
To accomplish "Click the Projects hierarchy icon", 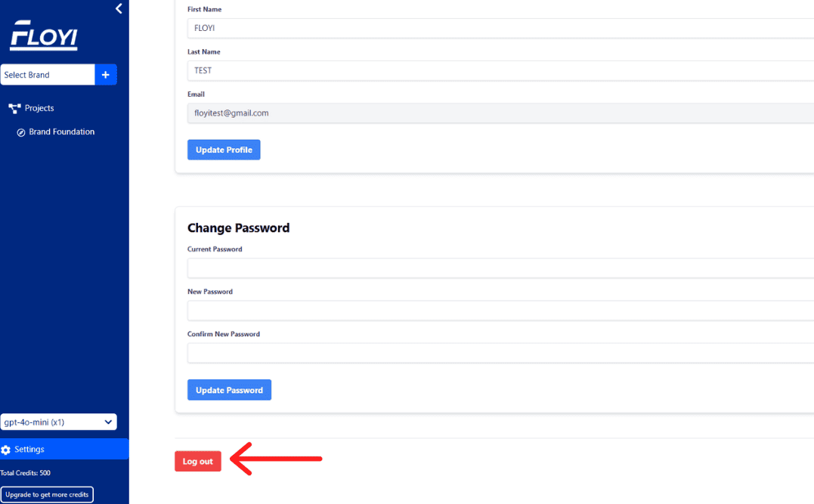I will click(14, 108).
